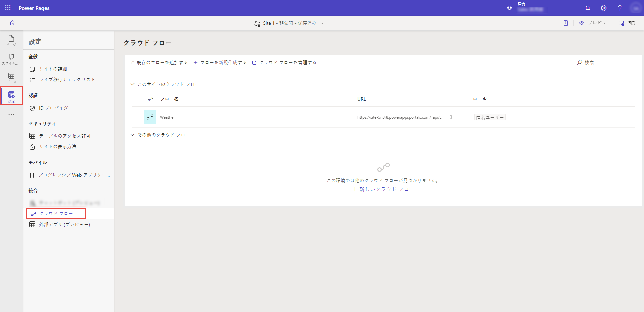The height and width of the screenshot is (312, 644).
Task: Go to the Home icon
Action: tap(13, 23)
